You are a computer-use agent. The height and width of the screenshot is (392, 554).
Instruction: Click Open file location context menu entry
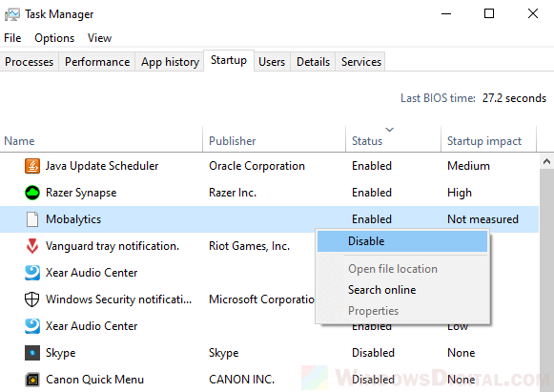(x=402, y=269)
